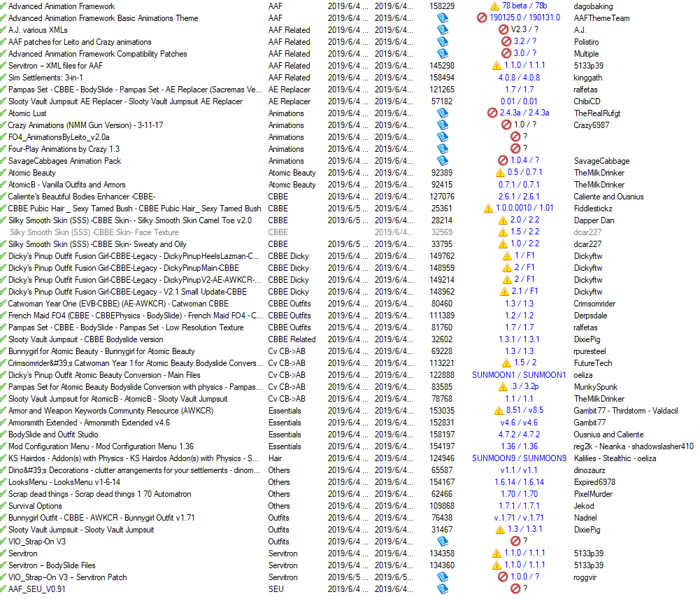Click the no-entry icon beside version 1.0.4 / ?
Image resolution: width=700 pixels, height=599 pixels.
pyautogui.click(x=503, y=160)
